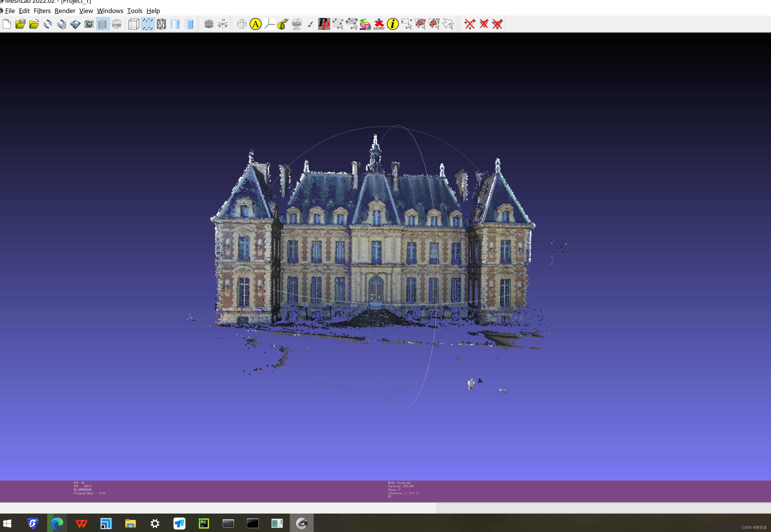Open PyCharm from the taskbar
The width and height of the screenshot is (771, 532).
204,523
